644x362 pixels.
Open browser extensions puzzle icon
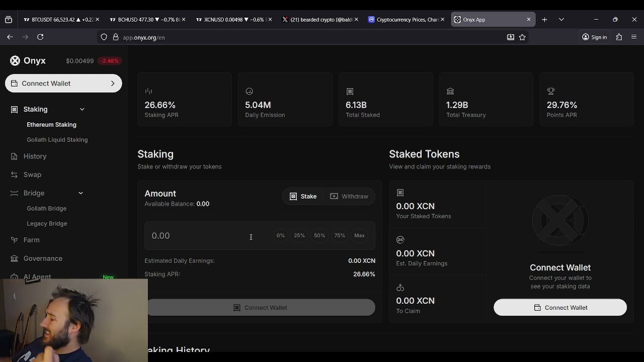pos(619,37)
